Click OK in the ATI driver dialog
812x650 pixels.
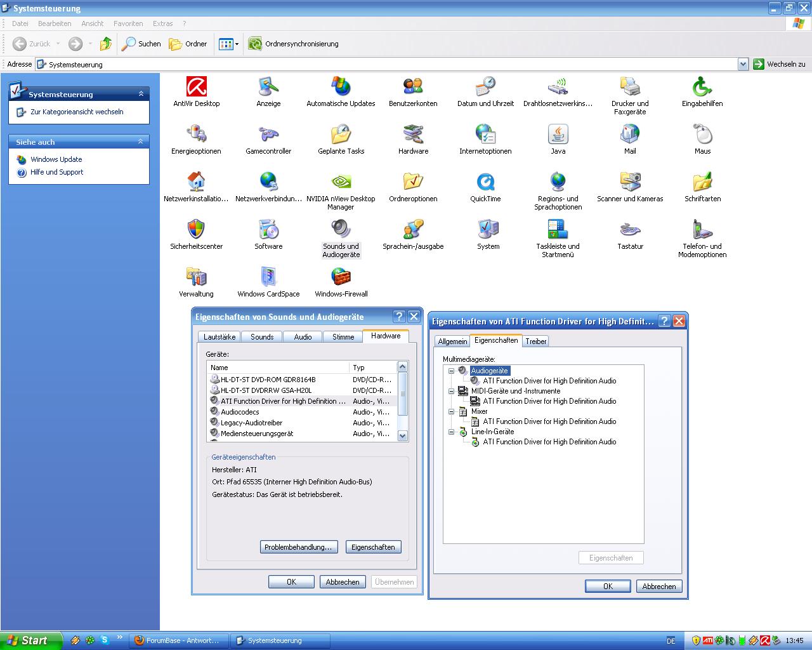pyautogui.click(x=608, y=587)
